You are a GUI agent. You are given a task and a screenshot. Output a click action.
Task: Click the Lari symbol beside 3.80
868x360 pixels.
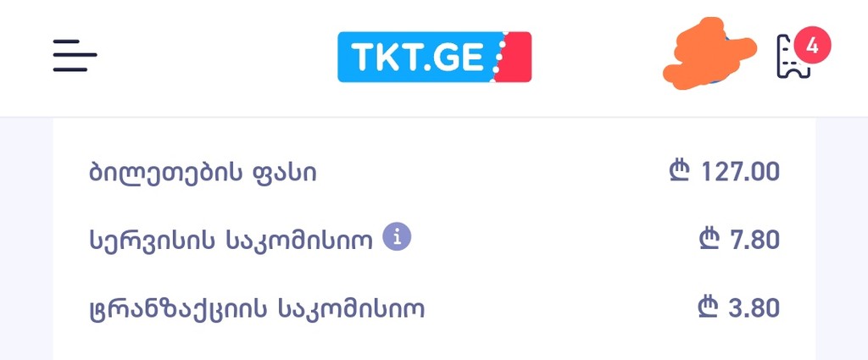click(x=709, y=307)
